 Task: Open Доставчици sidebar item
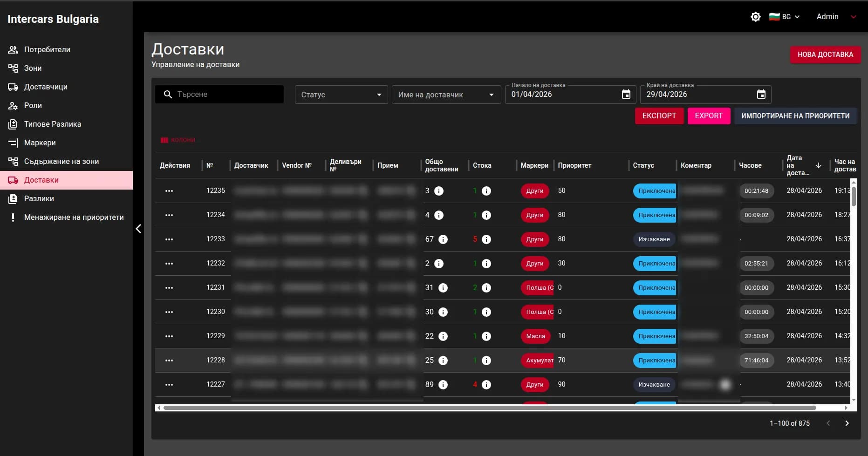[x=66, y=87]
